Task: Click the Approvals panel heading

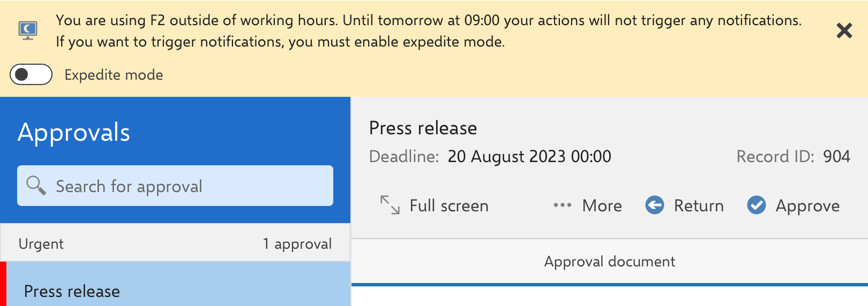Action: (74, 133)
